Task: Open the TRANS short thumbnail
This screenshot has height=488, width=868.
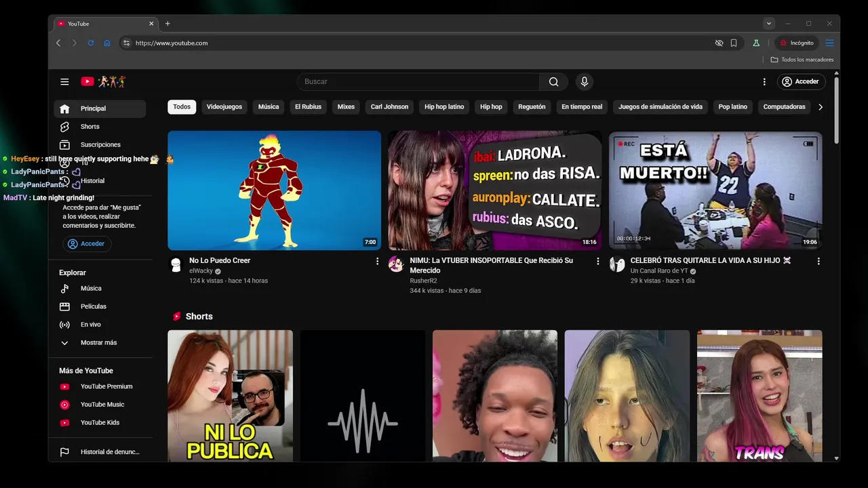Action: [x=759, y=396]
